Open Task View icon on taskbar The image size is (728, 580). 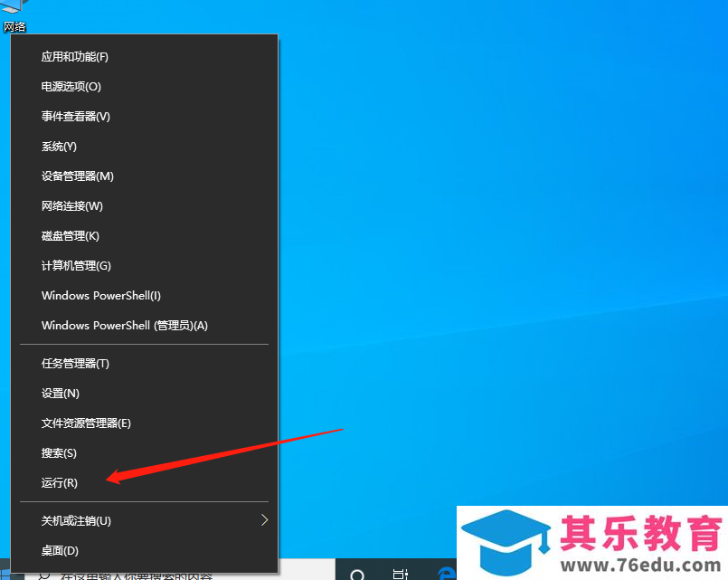pos(401,575)
